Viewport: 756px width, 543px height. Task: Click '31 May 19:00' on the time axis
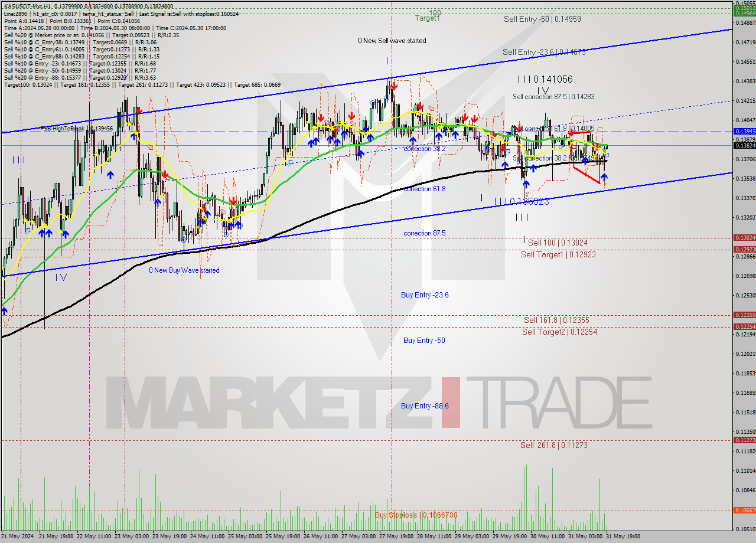click(x=623, y=537)
